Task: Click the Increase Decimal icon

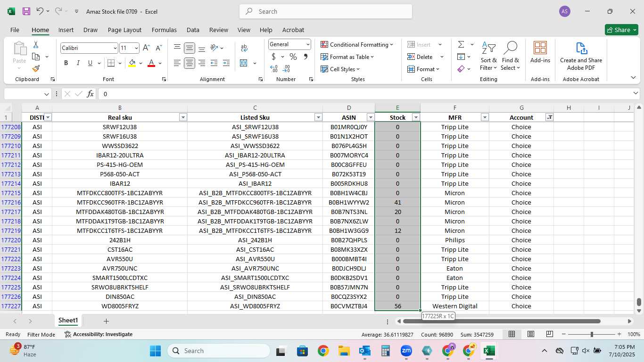Action: click(x=274, y=69)
